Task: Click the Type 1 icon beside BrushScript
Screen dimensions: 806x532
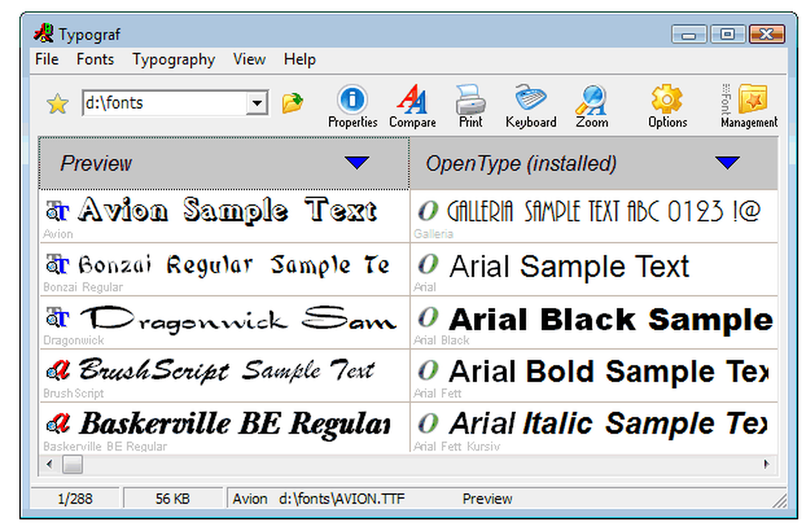Action: (x=57, y=371)
